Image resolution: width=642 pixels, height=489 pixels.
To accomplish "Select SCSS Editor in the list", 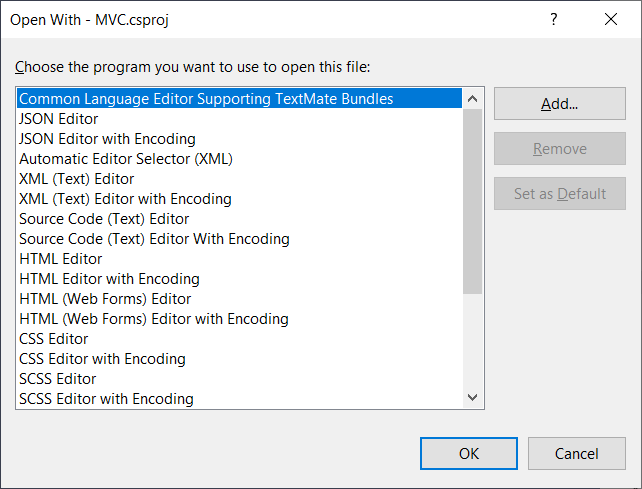I will [x=57, y=379].
